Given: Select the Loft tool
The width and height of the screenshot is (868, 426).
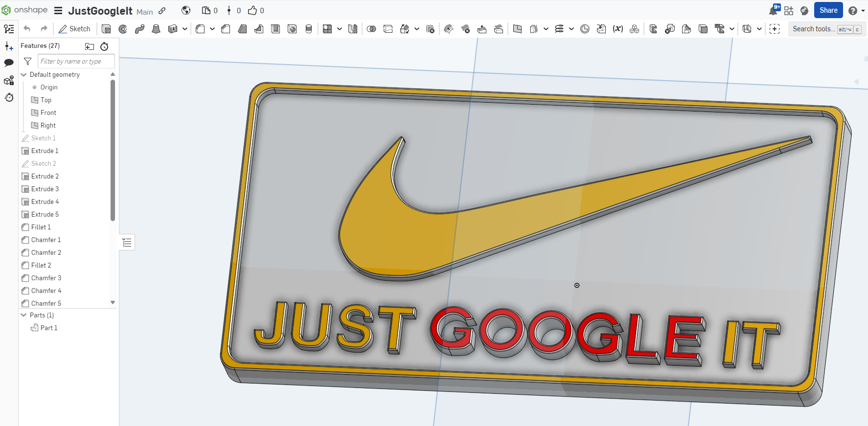Looking at the screenshot, I should point(156,29).
